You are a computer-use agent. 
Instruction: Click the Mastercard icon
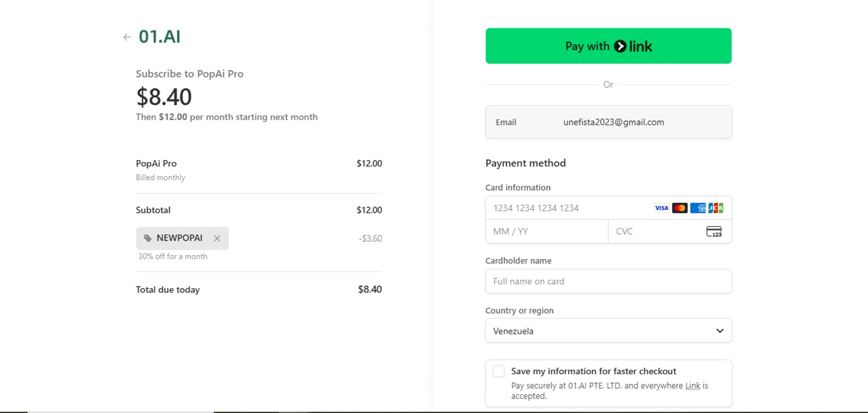pos(680,208)
